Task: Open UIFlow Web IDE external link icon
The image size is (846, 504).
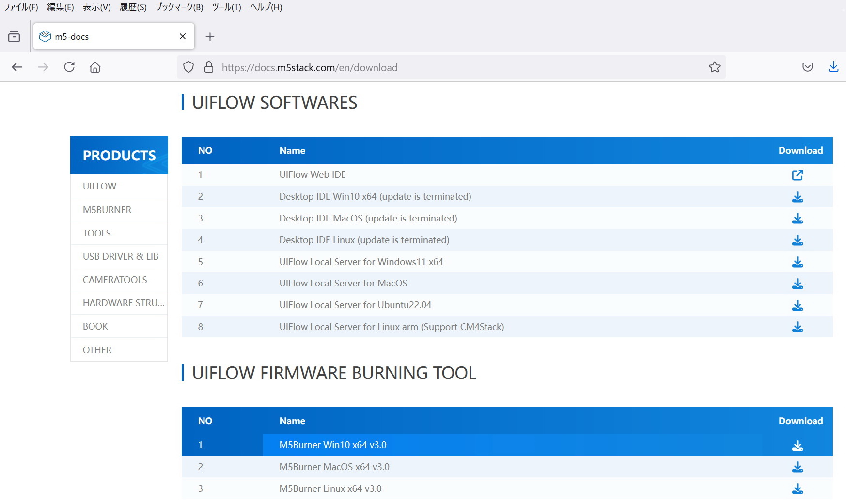Action: (798, 175)
